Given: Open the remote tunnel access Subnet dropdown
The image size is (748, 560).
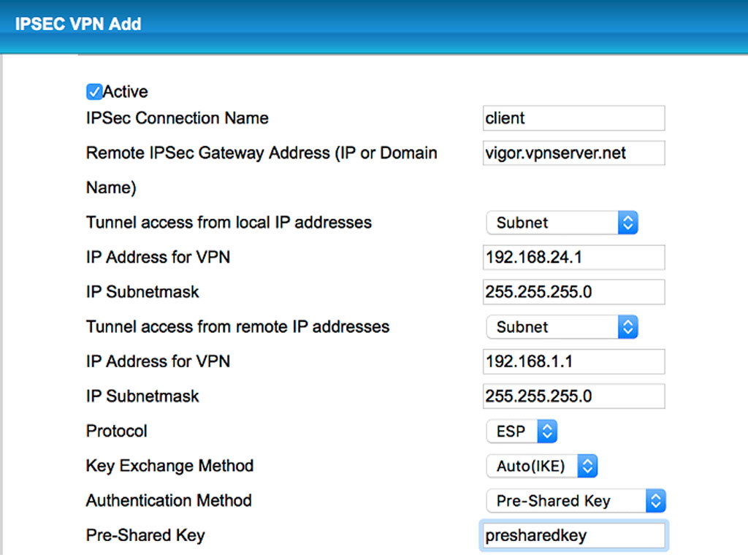Looking at the screenshot, I should coord(562,327).
